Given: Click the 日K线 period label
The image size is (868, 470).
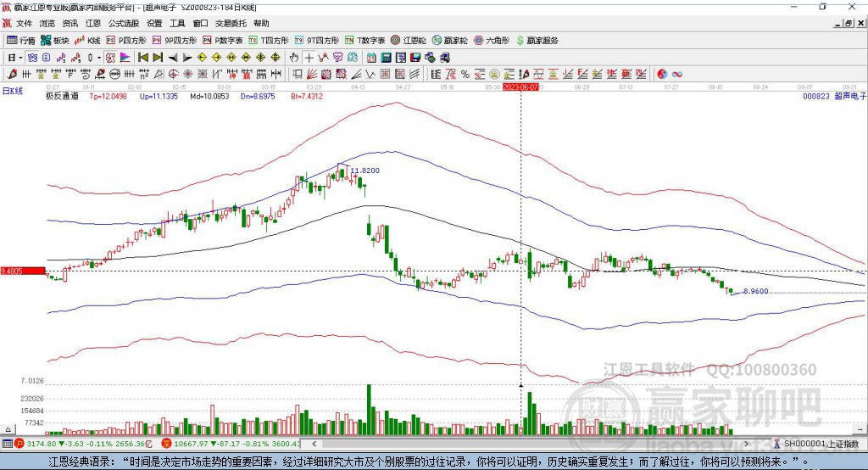Looking at the screenshot, I should (13, 91).
